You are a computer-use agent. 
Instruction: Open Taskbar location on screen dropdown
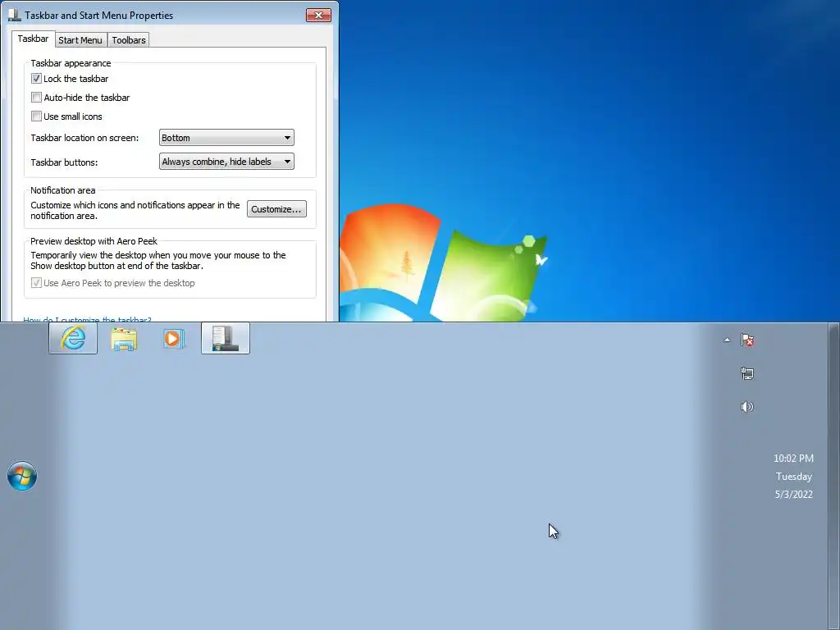point(226,138)
